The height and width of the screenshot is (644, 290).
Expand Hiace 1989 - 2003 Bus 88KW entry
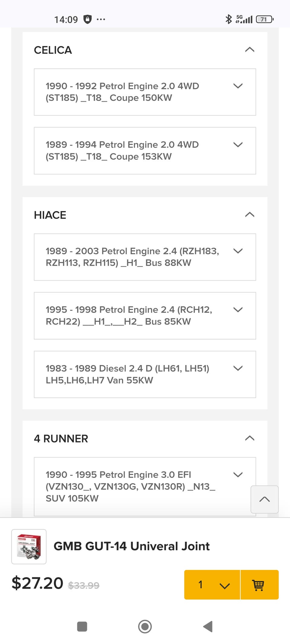point(238,251)
